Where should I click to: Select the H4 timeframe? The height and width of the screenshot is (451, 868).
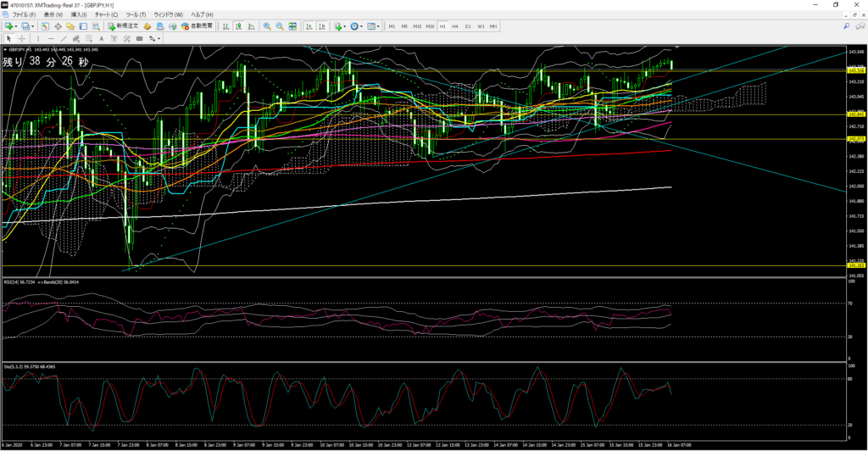tap(455, 26)
